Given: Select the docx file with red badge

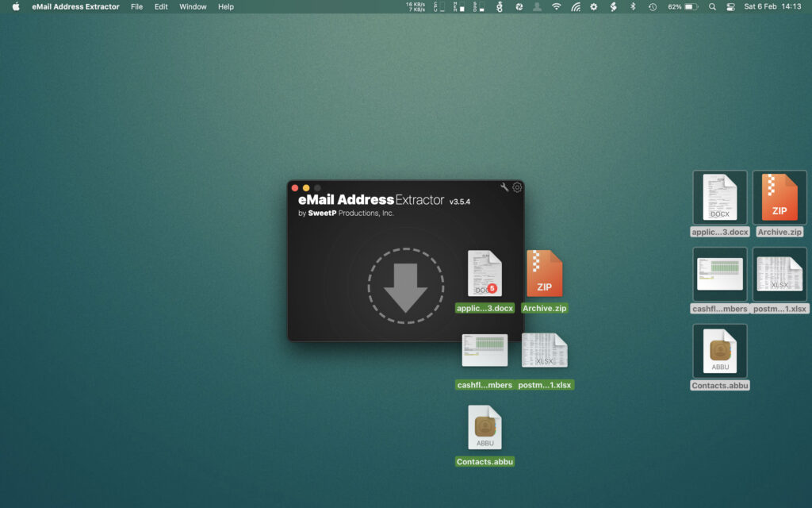Looking at the screenshot, I should coord(484,274).
